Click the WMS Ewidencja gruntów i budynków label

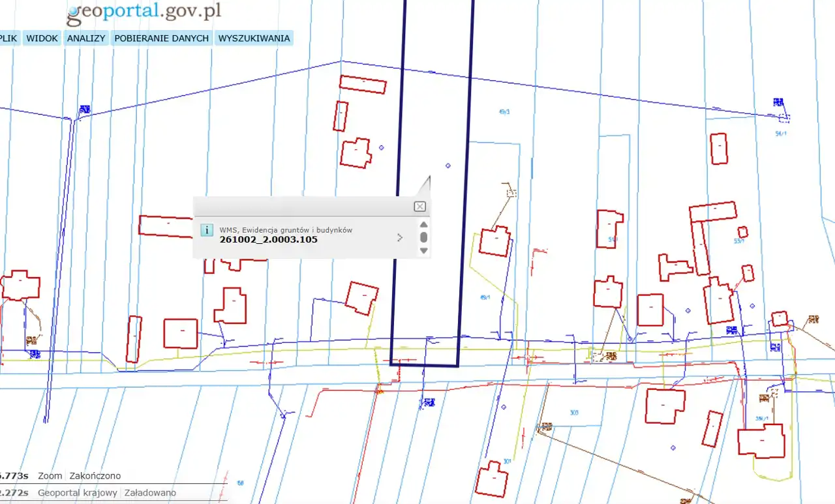click(x=286, y=230)
